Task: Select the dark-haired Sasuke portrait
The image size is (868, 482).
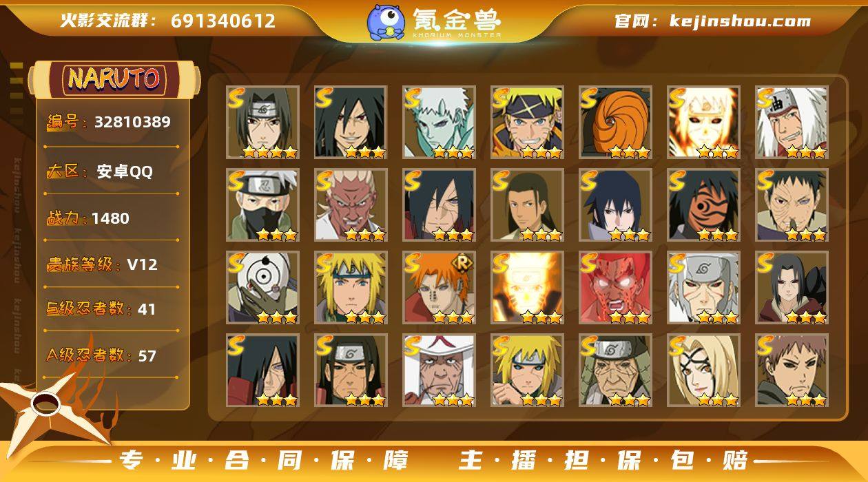Action: point(615,205)
